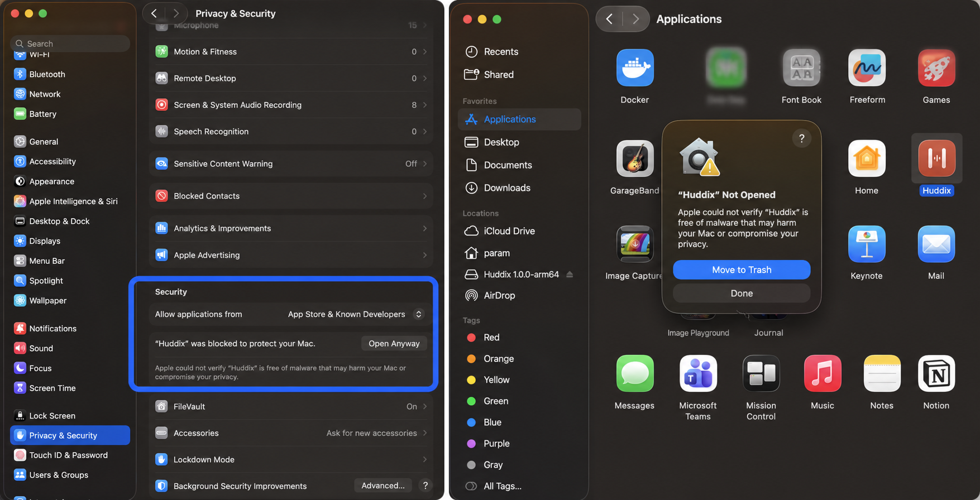The width and height of the screenshot is (980, 500).
Task: Click the Bluetooth icon in Settings sidebar
Action: click(20, 74)
